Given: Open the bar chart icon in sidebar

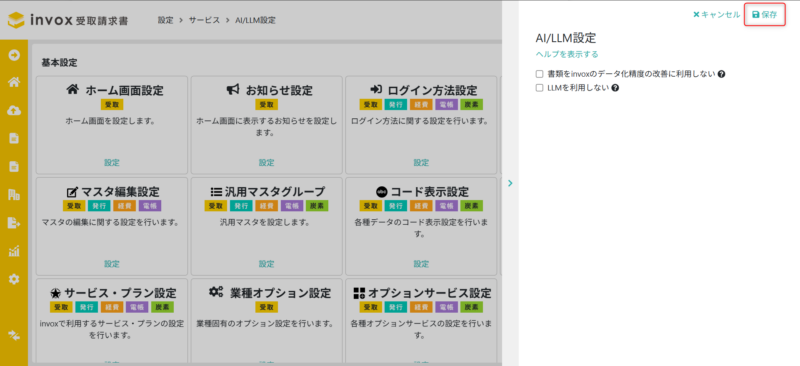Looking at the screenshot, I should [14, 251].
